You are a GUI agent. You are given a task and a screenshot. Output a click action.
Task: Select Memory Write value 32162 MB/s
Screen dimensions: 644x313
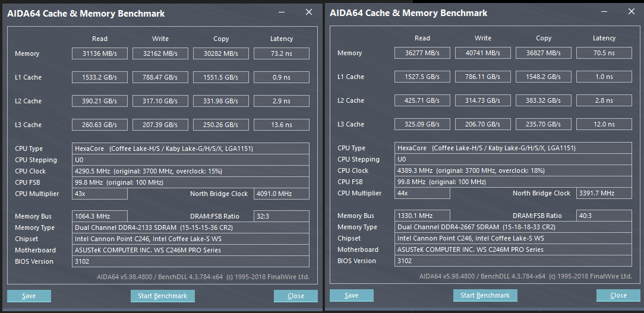(160, 53)
